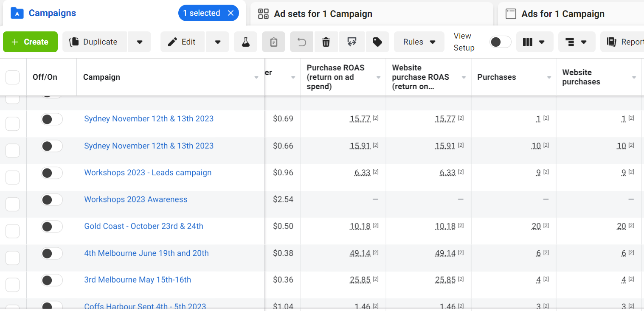Click the tag label icon
644x311 pixels.
(377, 42)
